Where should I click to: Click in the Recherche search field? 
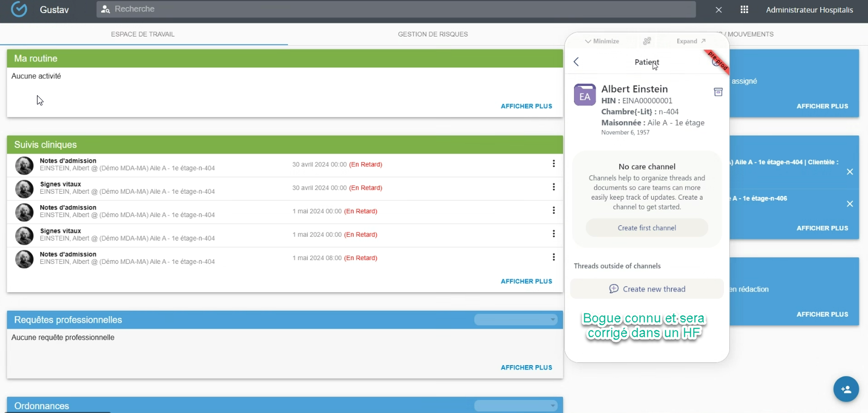coord(397,9)
